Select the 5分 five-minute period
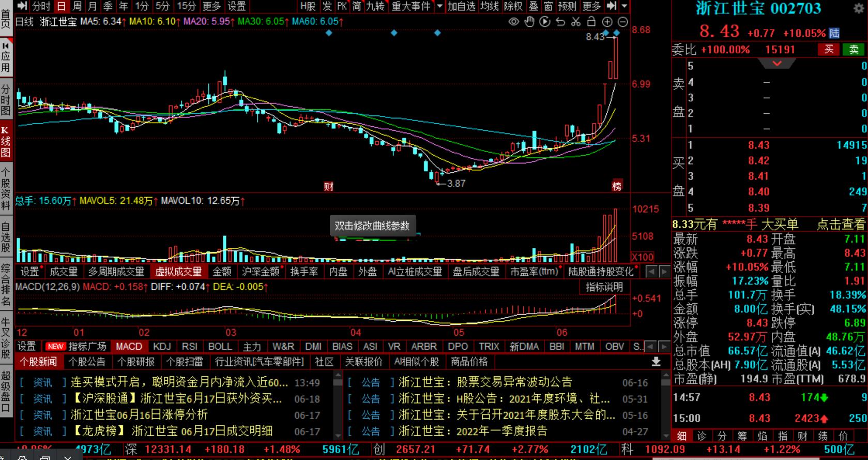Viewport: 868px width, 460px height. (x=163, y=6)
